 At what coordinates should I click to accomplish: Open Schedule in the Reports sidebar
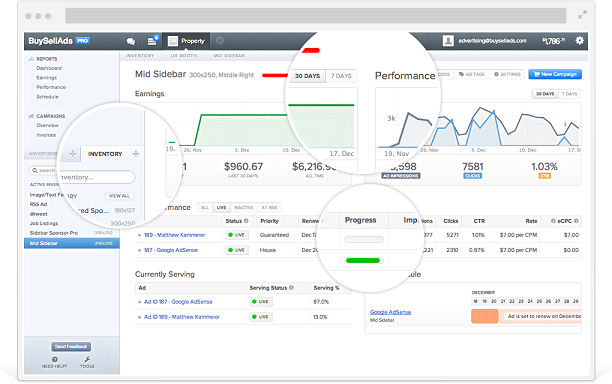47,96
